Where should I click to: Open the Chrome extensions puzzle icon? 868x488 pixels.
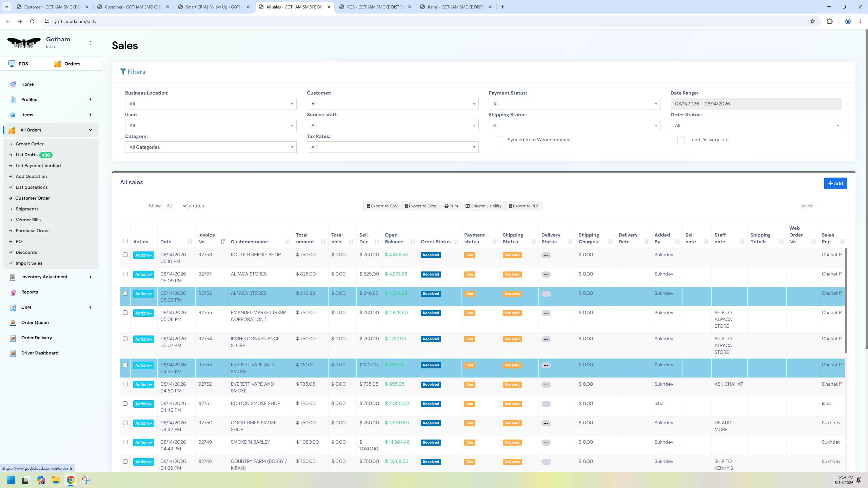click(830, 21)
